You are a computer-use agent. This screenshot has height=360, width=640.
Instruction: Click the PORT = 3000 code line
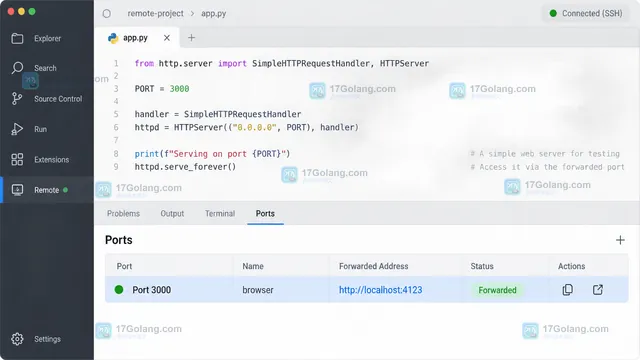pyautogui.click(x=162, y=89)
